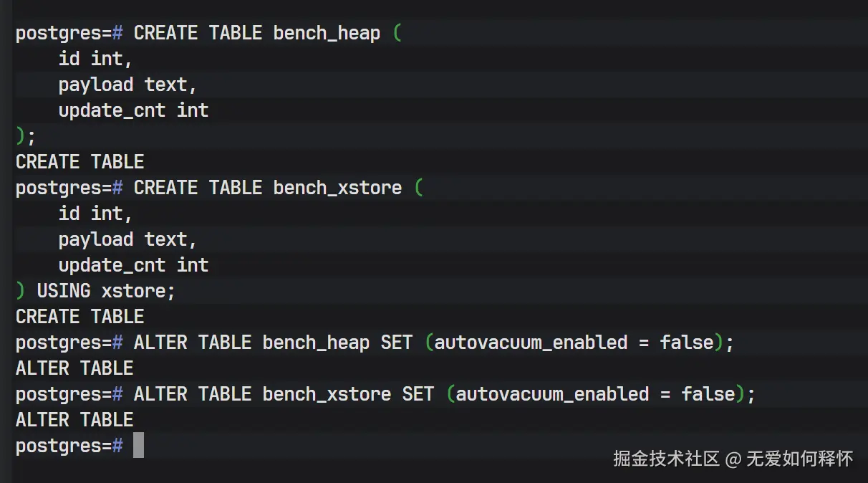Click the second "CREATE TABLE" output line

pyautogui.click(x=79, y=317)
